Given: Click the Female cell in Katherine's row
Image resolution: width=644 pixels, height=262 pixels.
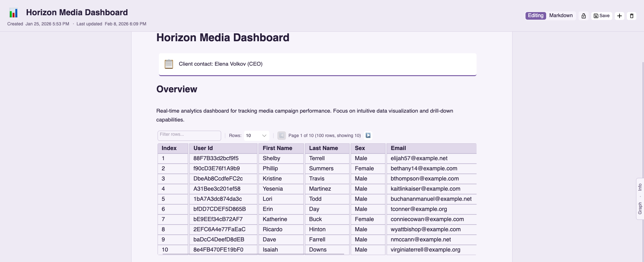Looking at the screenshot, I should click(x=368, y=219).
